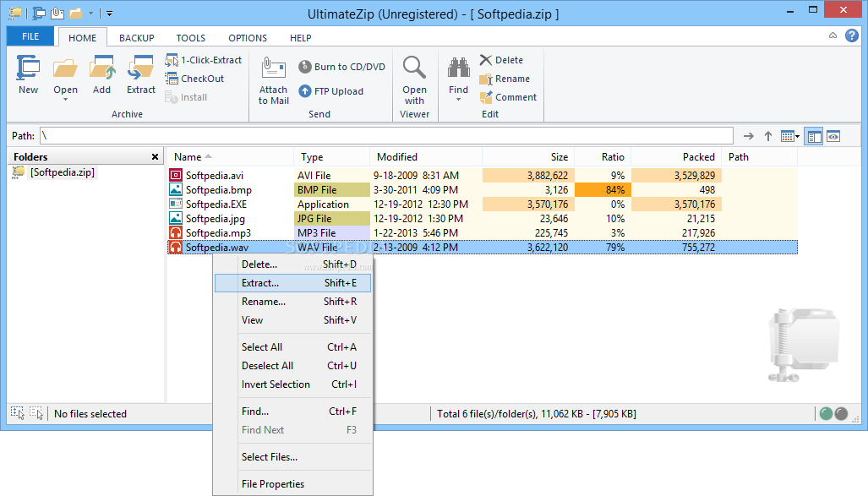The image size is (868, 496).
Task: Open quick access toolbar customize dropdown
Action: (110, 14)
